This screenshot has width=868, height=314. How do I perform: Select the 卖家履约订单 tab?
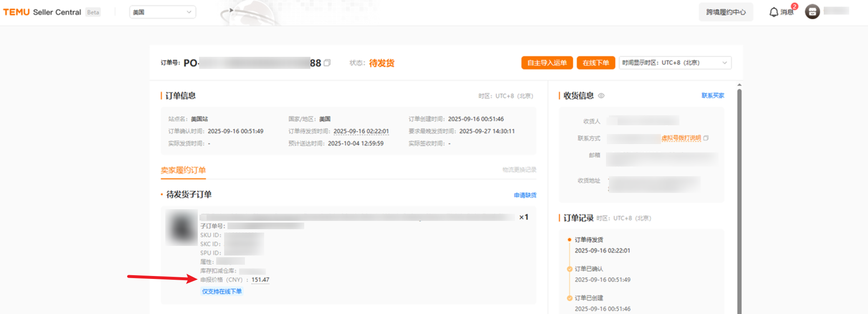pyautogui.click(x=183, y=170)
